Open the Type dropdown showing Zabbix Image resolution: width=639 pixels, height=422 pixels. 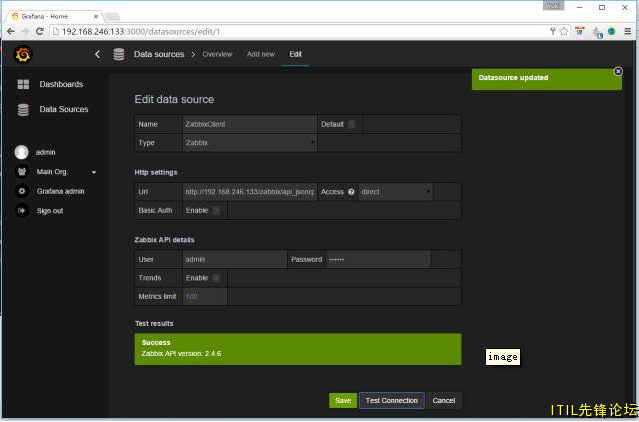(249, 143)
